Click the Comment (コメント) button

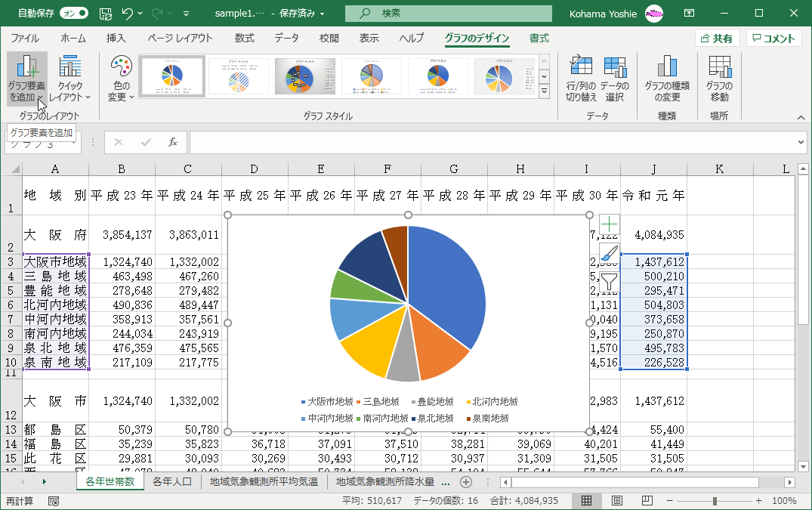[x=773, y=39]
